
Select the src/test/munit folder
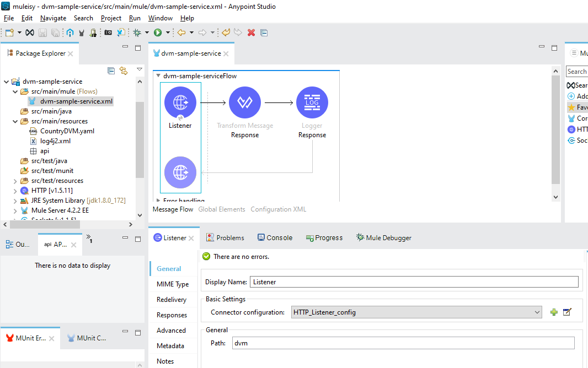pos(52,171)
